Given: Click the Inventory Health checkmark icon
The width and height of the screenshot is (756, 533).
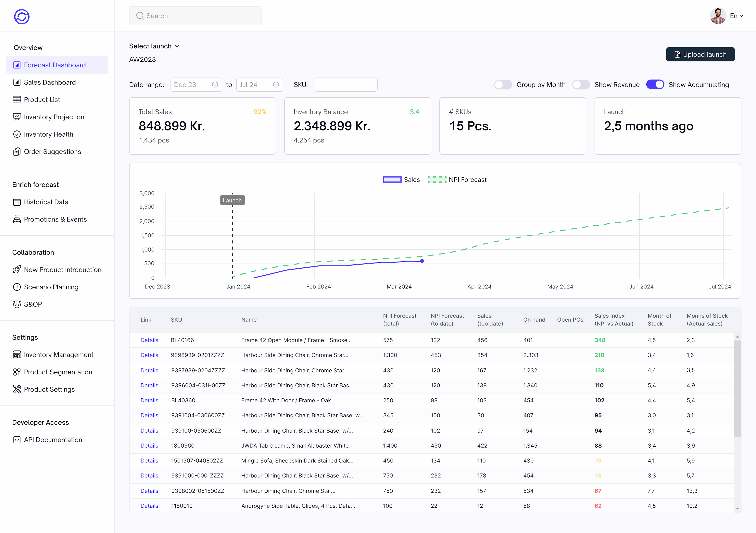Looking at the screenshot, I should (x=17, y=134).
